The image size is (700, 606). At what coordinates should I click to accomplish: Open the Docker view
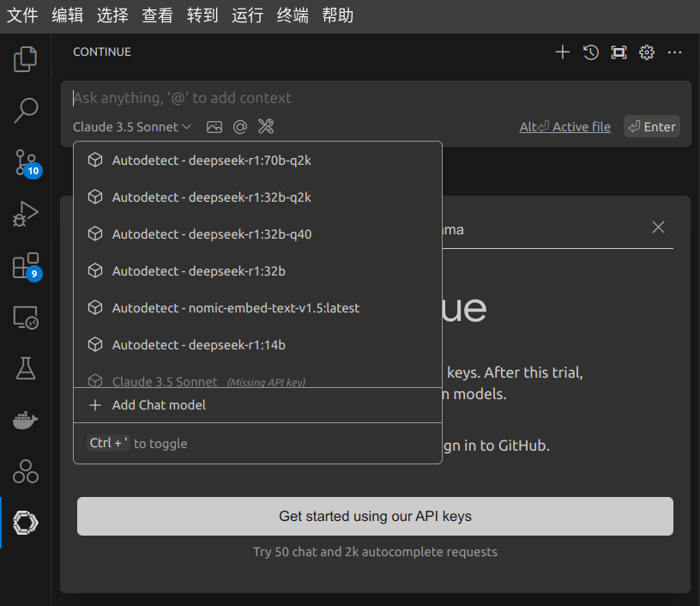pyautogui.click(x=26, y=421)
